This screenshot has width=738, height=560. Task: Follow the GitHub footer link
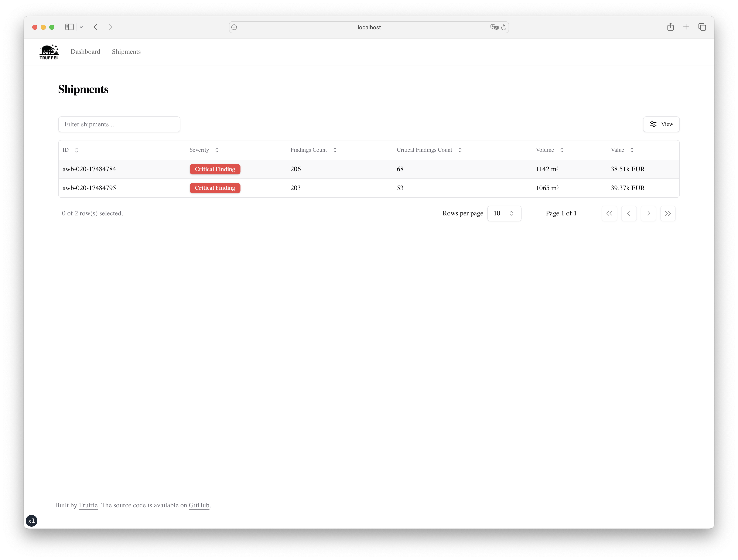click(x=199, y=505)
